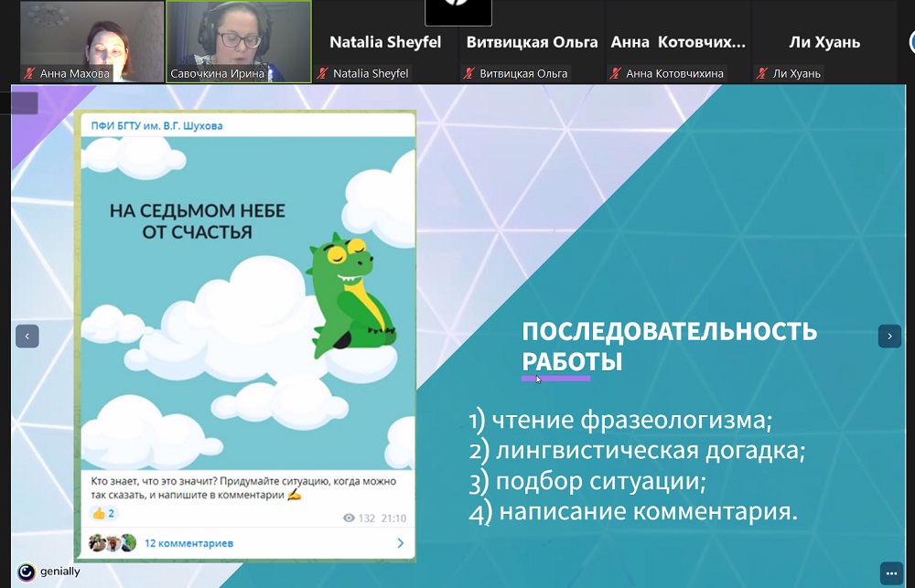Click the muted mic icon for Витвицкая Ольга
This screenshot has width=915, height=588.
(x=468, y=74)
